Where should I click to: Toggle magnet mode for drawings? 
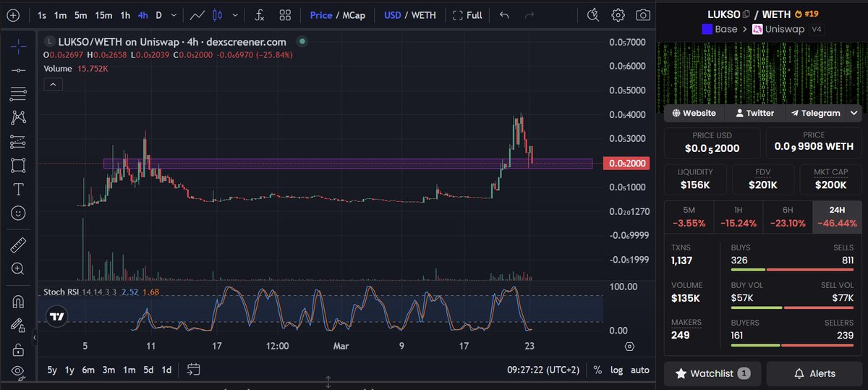[19, 301]
